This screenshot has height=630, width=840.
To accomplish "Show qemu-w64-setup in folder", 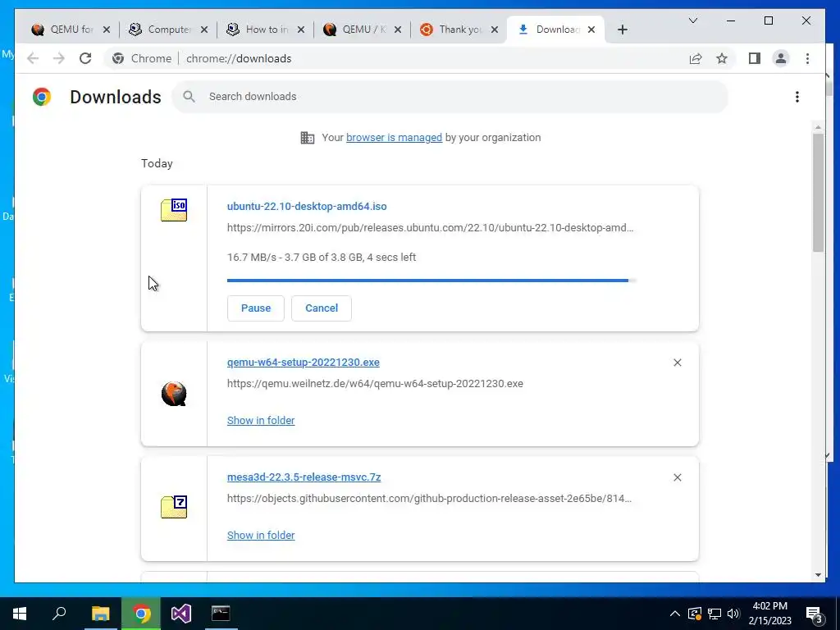I will [261, 421].
